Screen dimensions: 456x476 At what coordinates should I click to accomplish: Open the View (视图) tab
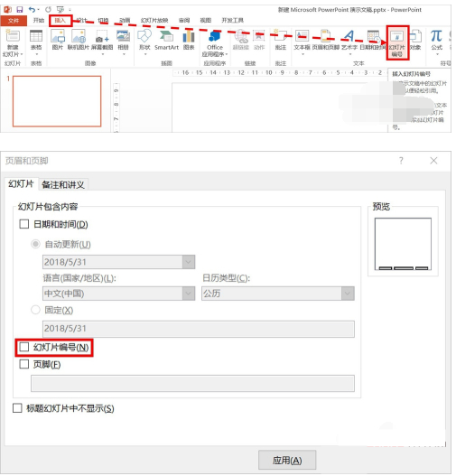[205, 21]
